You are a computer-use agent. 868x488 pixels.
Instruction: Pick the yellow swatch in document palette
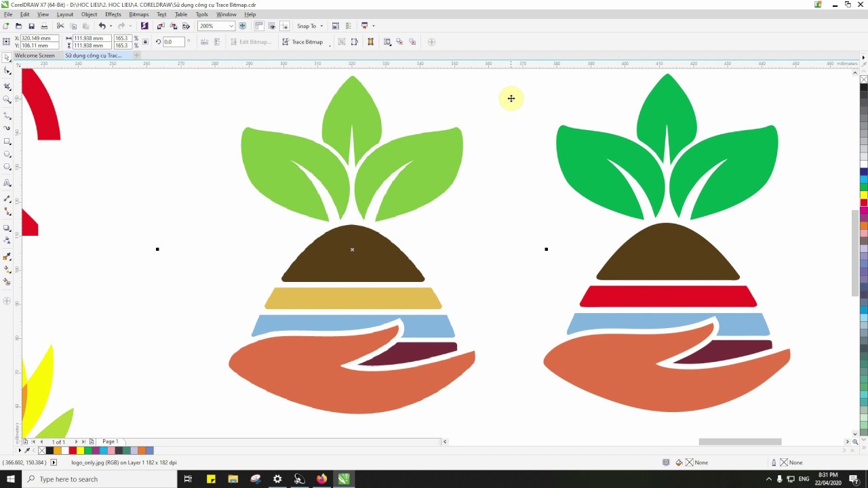[x=80, y=450]
